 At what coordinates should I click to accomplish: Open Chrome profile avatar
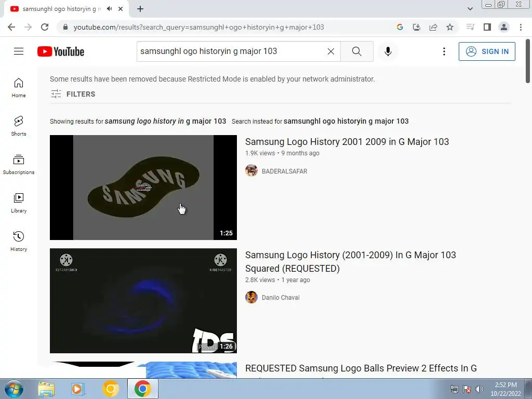504,27
